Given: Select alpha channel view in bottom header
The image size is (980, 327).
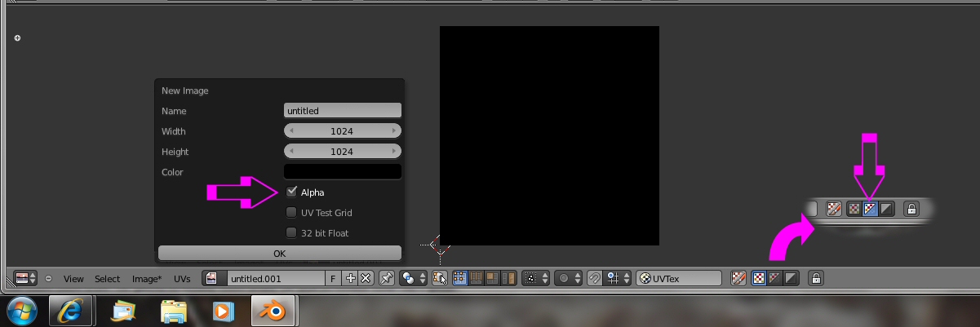Looking at the screenshot, I should click(791, 278).
